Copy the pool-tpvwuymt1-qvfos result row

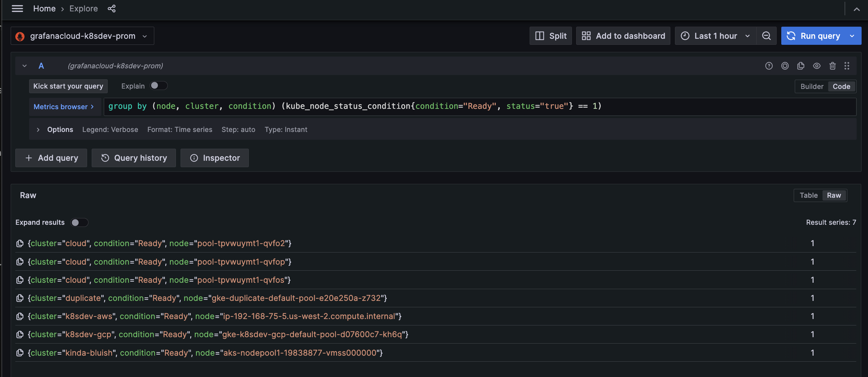point(20,280)
